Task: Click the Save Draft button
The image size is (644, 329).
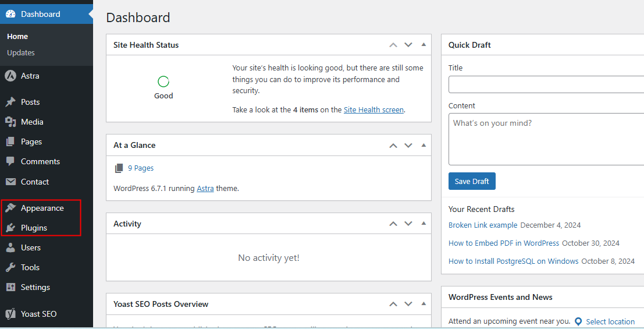Action: click(x=472, y=181)
